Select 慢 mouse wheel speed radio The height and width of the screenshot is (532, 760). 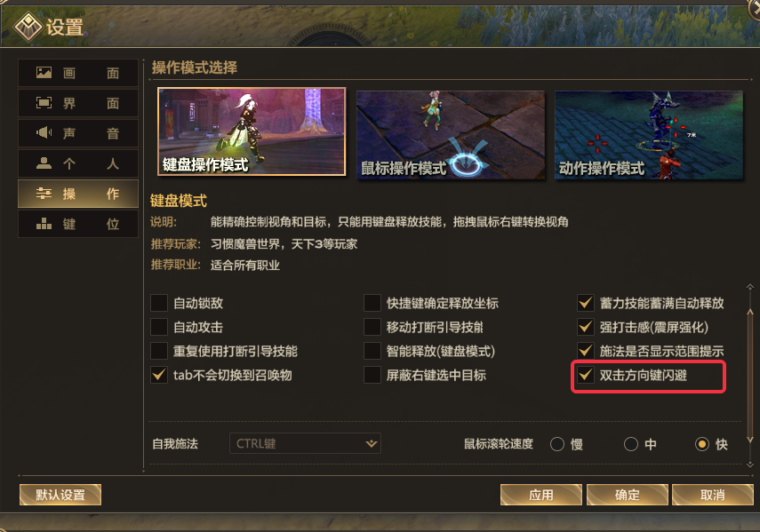click(557, 444)
